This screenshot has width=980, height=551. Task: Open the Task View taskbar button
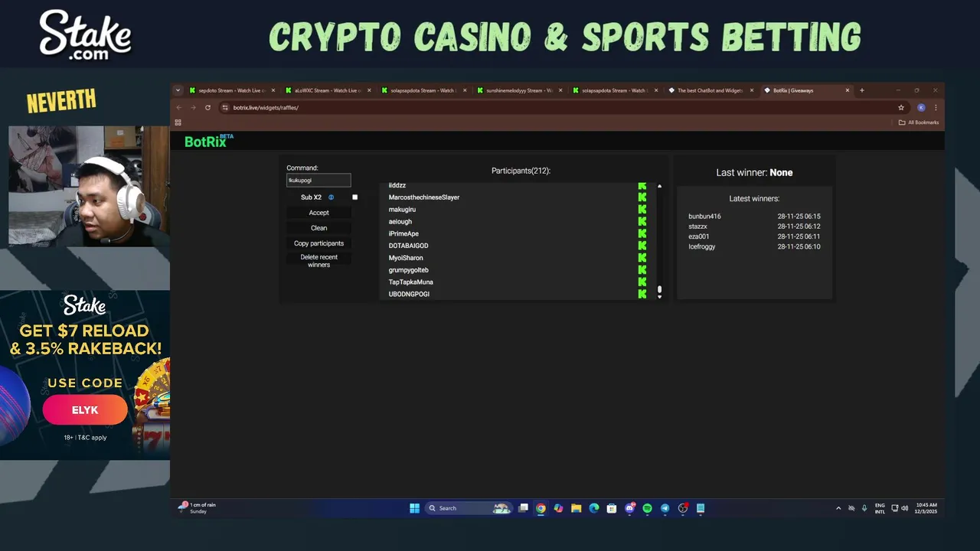pos(523,508)
